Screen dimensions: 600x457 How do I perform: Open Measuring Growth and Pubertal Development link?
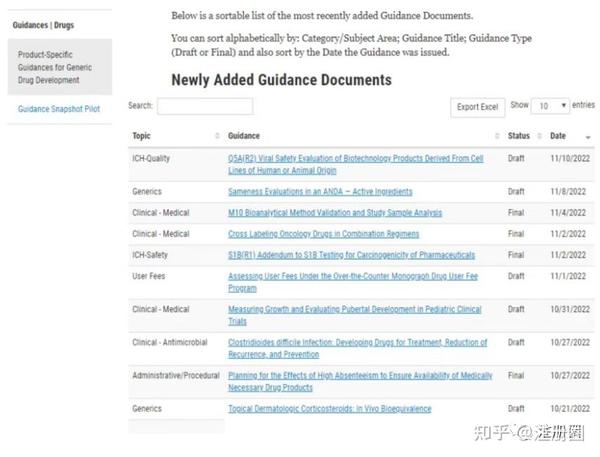coord(355,315)
